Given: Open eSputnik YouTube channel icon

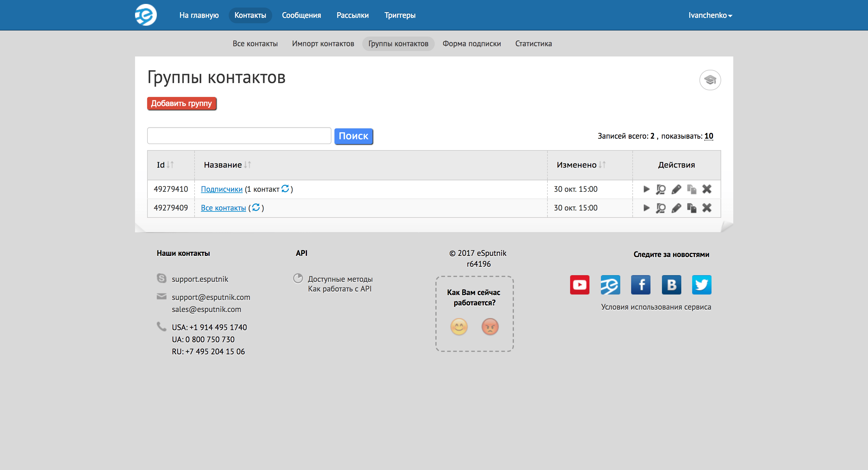Looking at the screenshot, I should [x=579, y=285].
